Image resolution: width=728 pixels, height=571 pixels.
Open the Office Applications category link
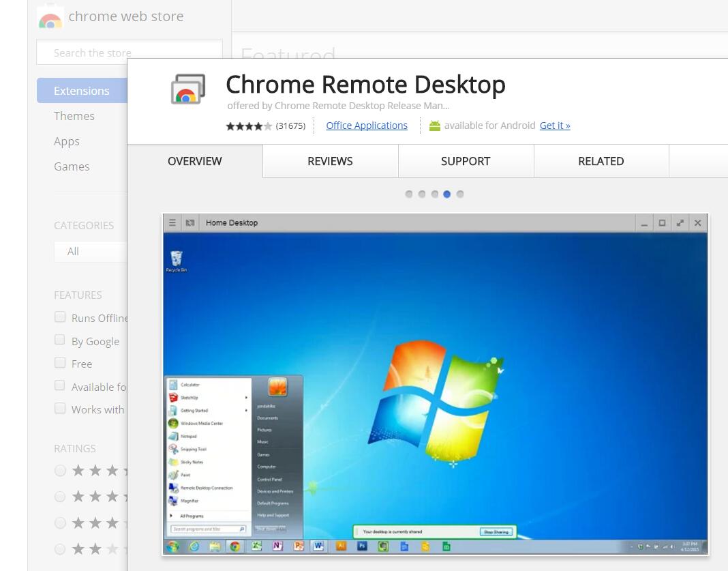tap(367, 126)
